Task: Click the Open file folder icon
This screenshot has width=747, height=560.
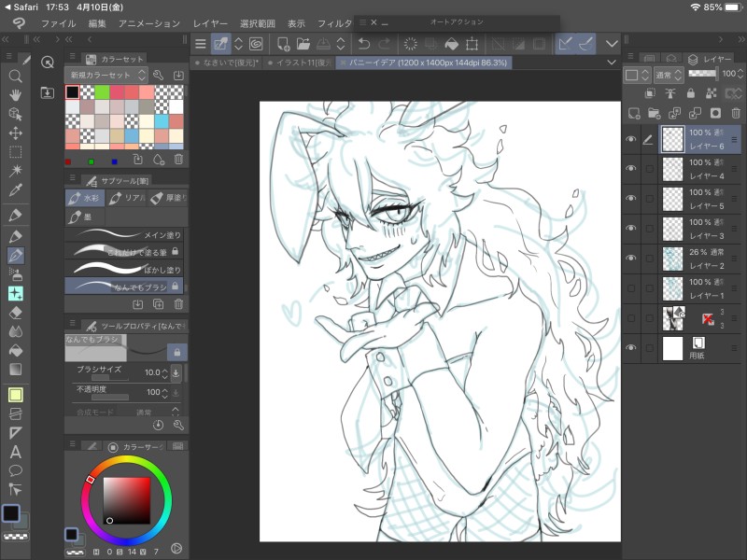Action: coord(303,44)
